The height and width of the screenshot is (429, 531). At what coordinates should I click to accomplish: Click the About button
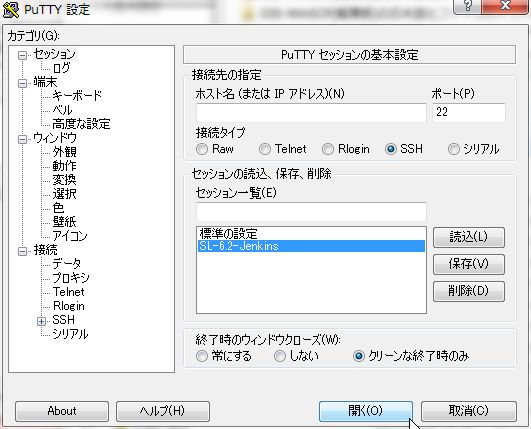(62, 411)
